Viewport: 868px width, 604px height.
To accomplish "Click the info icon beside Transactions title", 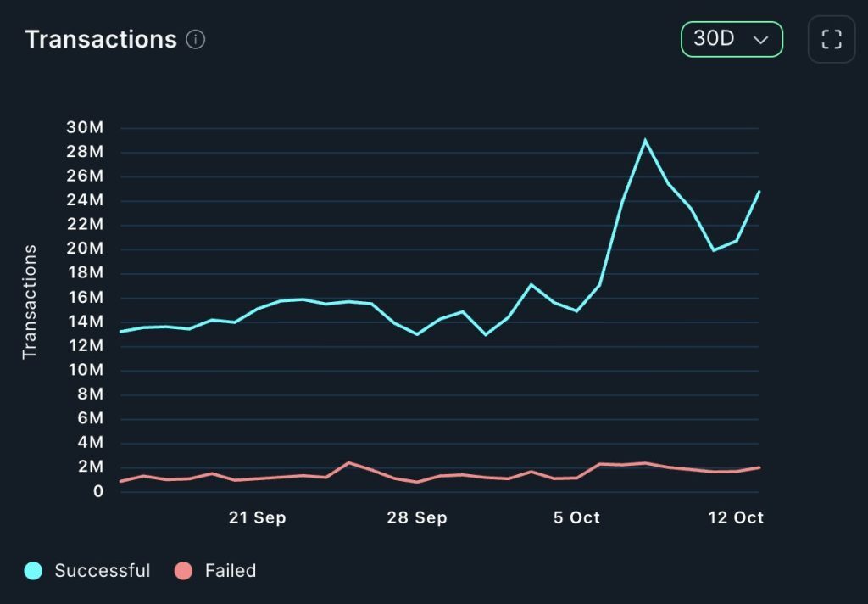I will 195,39.
